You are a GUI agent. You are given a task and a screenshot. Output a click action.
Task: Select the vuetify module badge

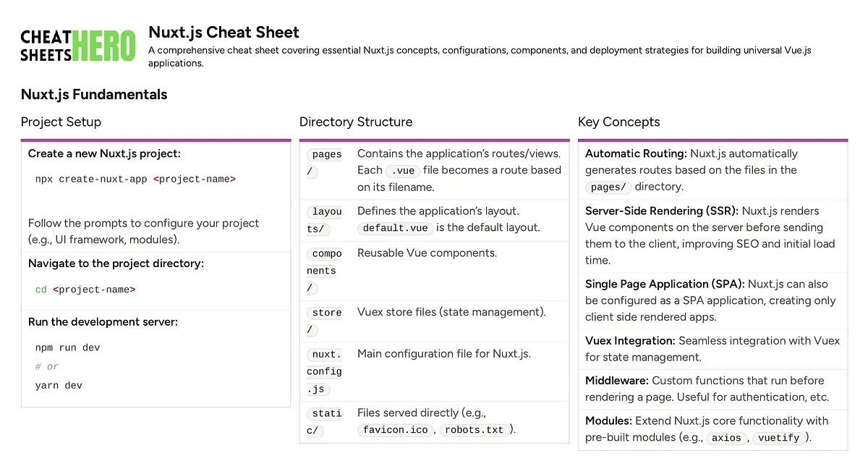point(778,438)
